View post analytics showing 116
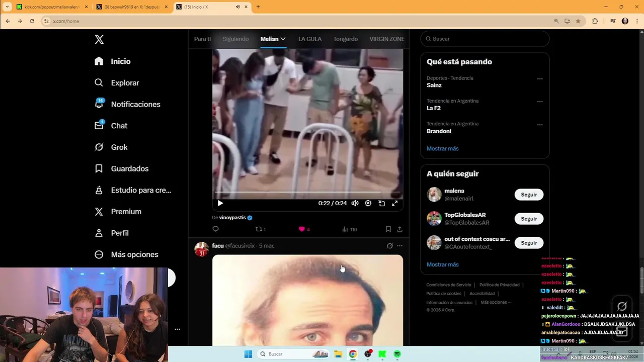The image size is (644, 362). 349,229
